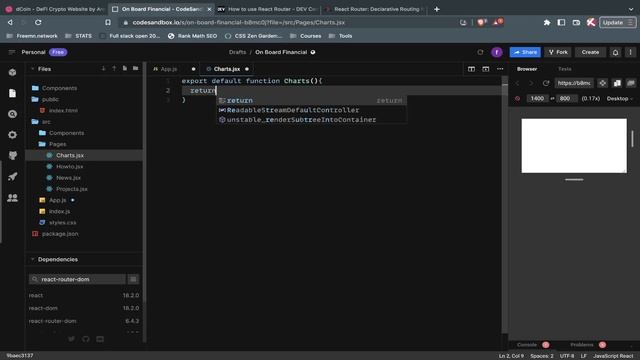Screen dimensions: 640x360
Task: Open the deployment rocket icon
Action: coord(12,176)
